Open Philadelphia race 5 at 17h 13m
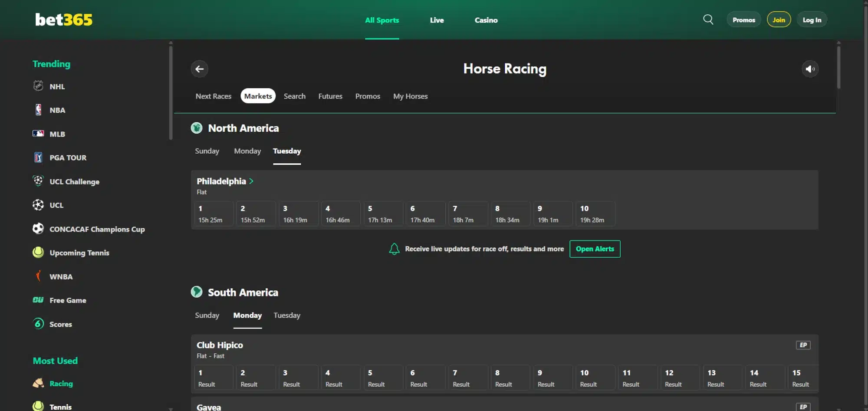This screenshot has width=868, height=411. pos(384,214)
